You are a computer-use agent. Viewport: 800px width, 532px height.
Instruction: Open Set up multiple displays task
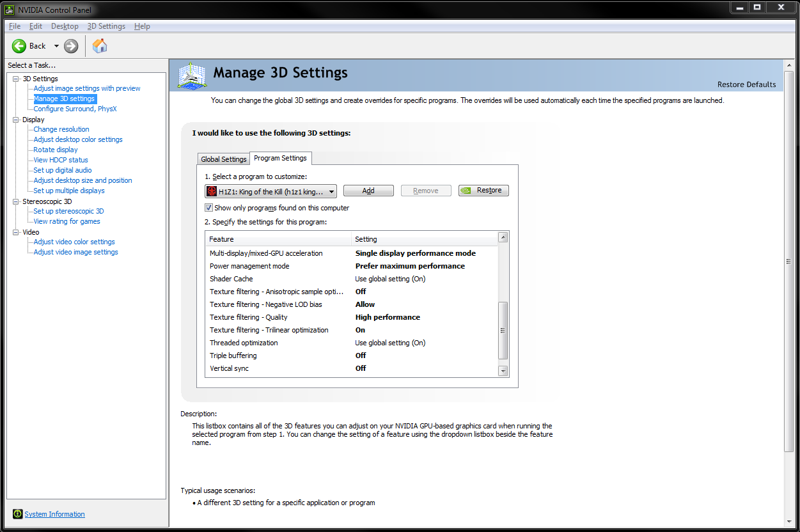(x=69, y=191)
